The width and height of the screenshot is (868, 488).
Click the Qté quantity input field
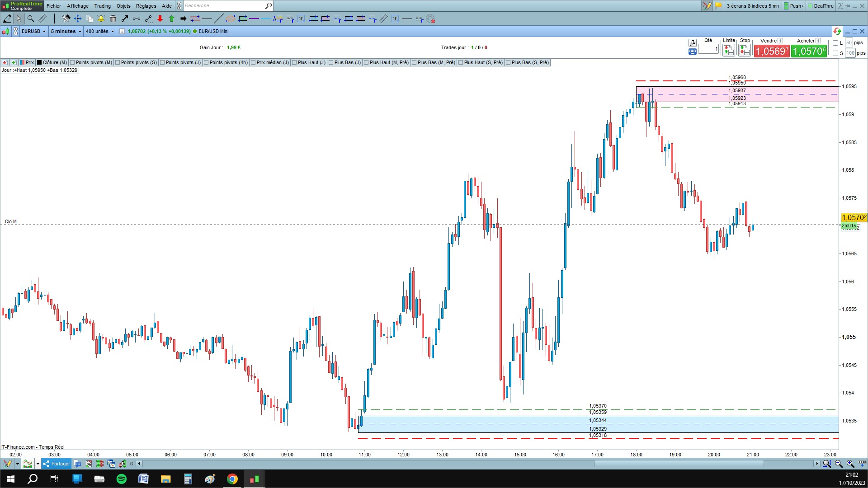point(708,49)
